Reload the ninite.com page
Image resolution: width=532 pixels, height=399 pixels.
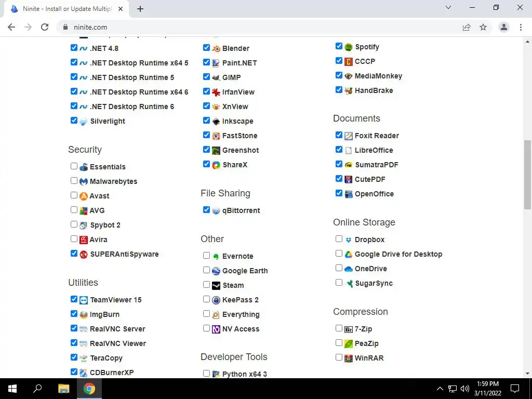(x=45, y=27)
